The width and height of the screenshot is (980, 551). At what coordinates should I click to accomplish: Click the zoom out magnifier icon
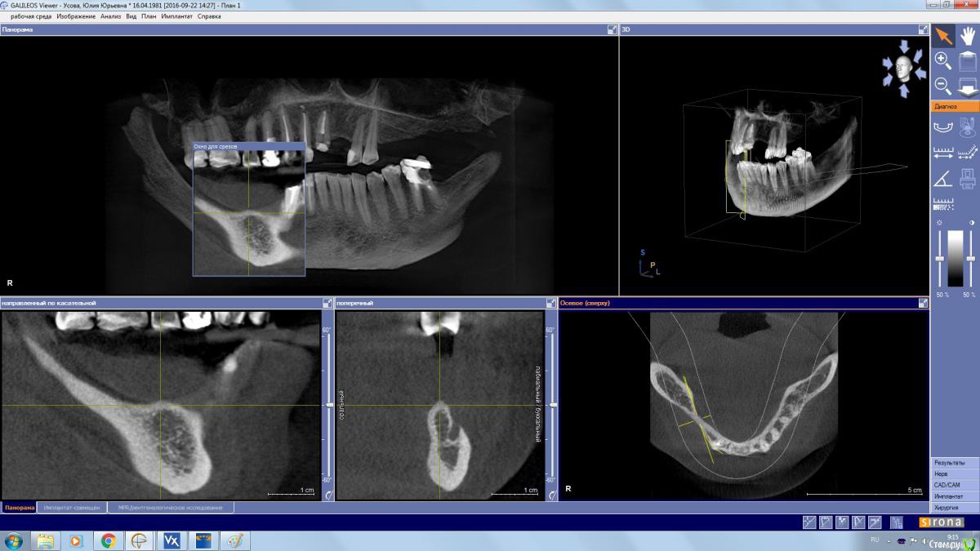[942, 85]
